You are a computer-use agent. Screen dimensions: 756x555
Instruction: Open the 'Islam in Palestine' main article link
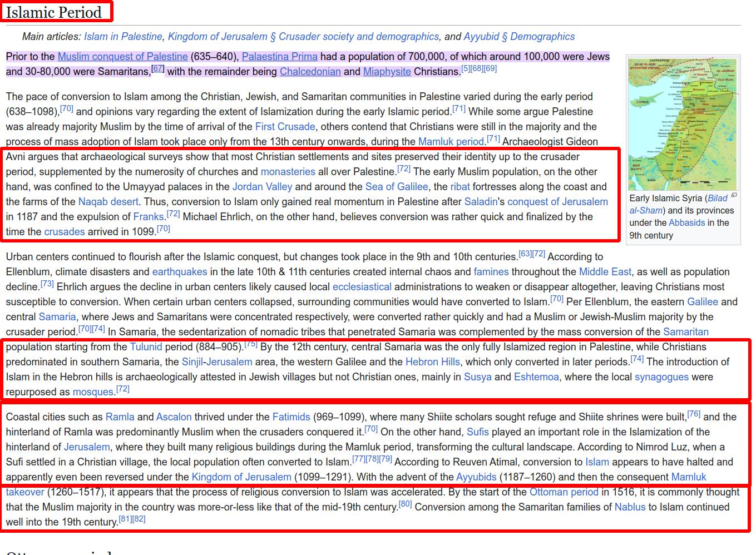point(123,37)
